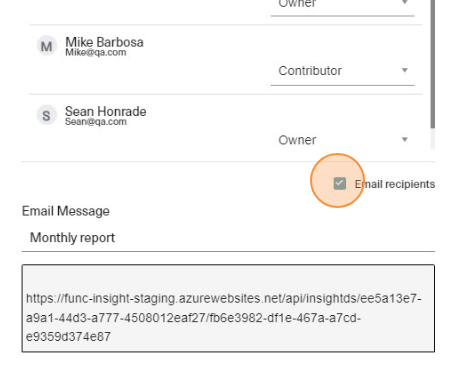
Task: Click the Mike@qa.com email address
Action: [x=96, y=52]
